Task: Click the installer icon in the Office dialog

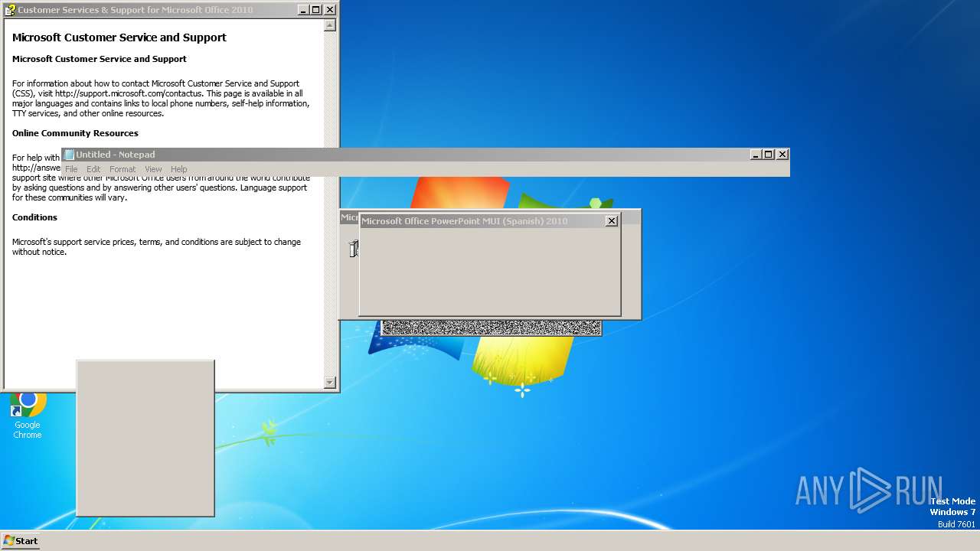Action: [354, 249]
